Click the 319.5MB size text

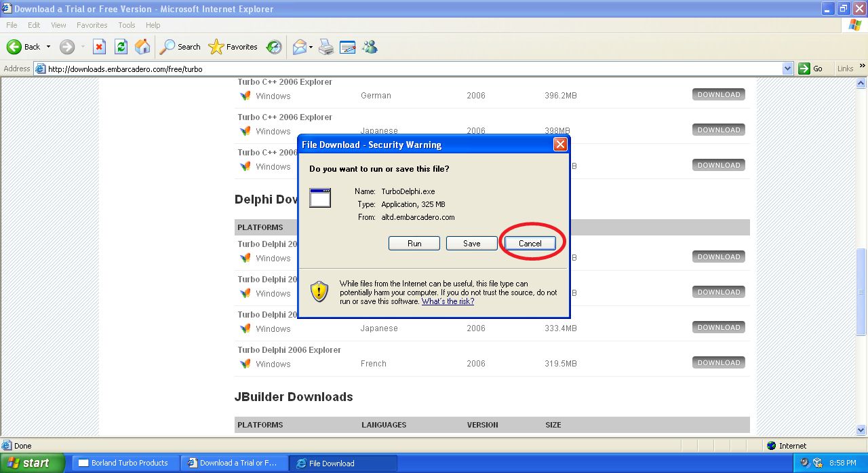(561, 364)
